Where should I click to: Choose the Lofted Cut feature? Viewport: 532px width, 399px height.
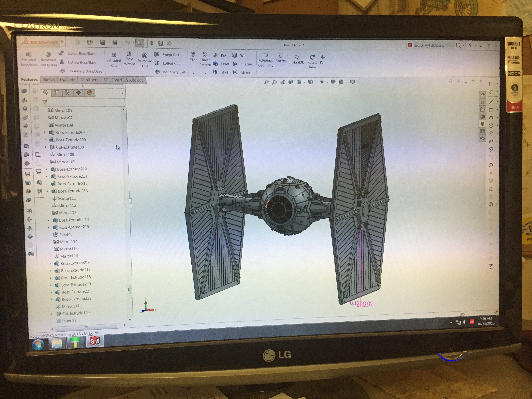[167, 63]
